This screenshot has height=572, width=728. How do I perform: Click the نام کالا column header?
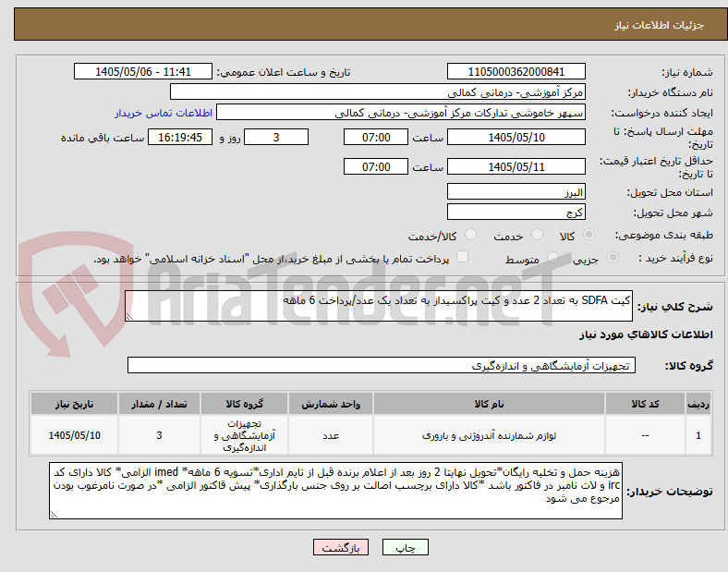[489, 404]
